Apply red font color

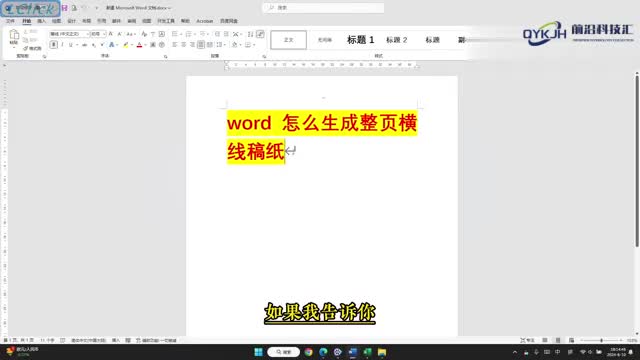pyautogui.click(x=139, y=44)
